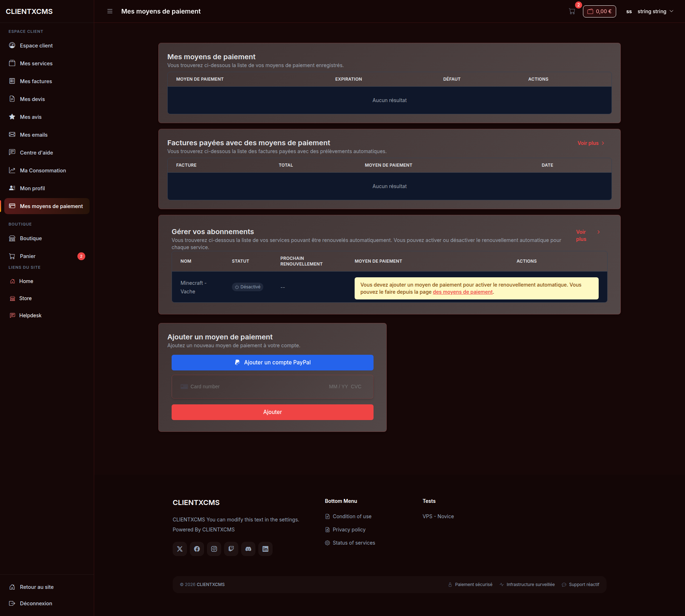Open the LinkedIn social icon
This screenshot has height=616, width=685.
265,549
